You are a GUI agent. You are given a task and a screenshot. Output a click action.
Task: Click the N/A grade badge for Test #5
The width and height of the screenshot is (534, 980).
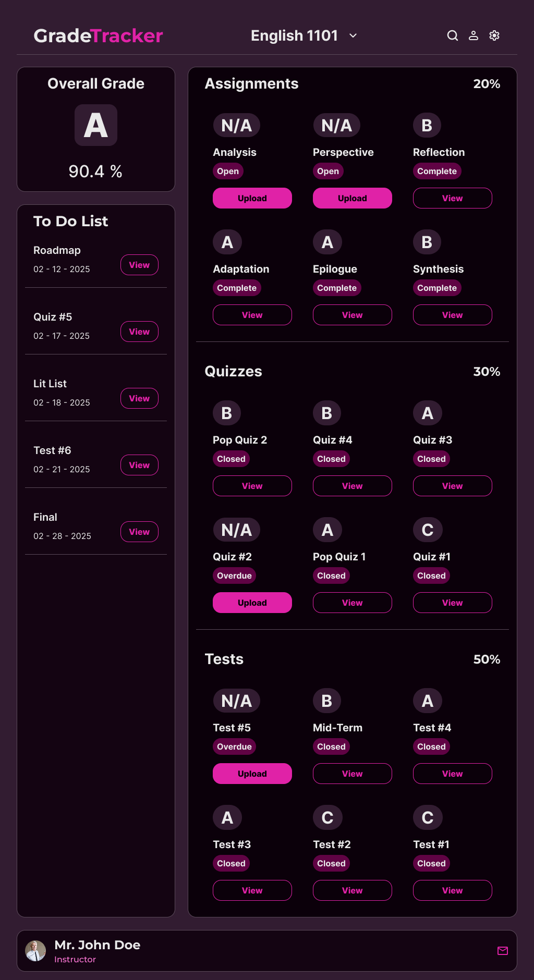[236, 701]
